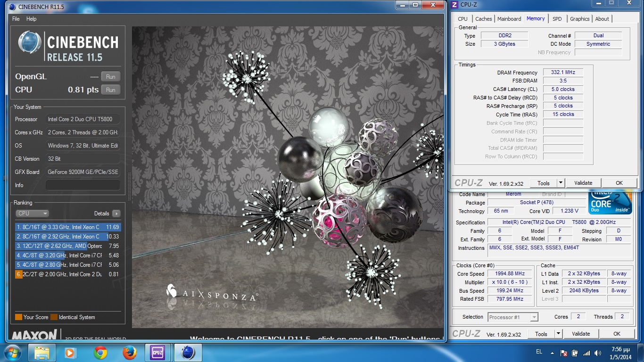Viewport: 644px width, 362px height.
Task: Open the Action Center flag icon
Action: point(564,353)
